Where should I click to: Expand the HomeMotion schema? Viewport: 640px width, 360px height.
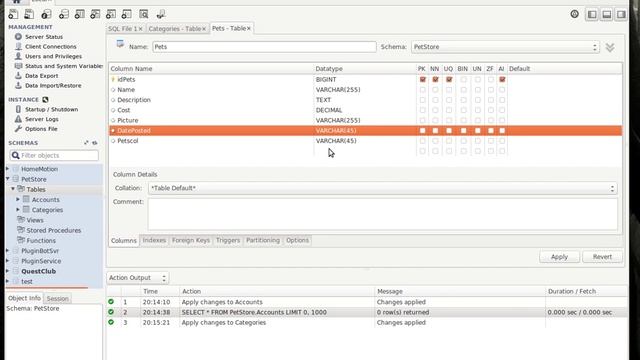[7, 169]
